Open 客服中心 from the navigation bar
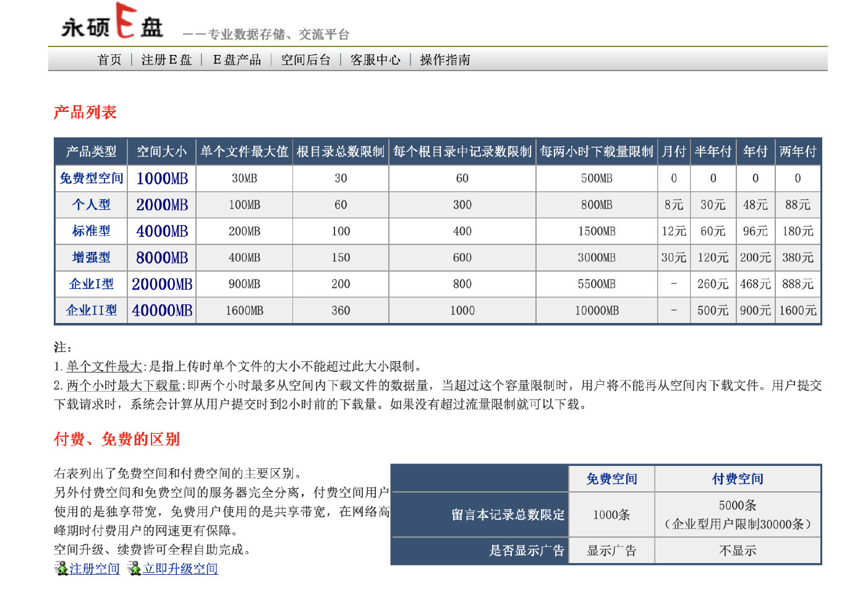The width and height of the screenshot is (868, 594). [375, 60]
